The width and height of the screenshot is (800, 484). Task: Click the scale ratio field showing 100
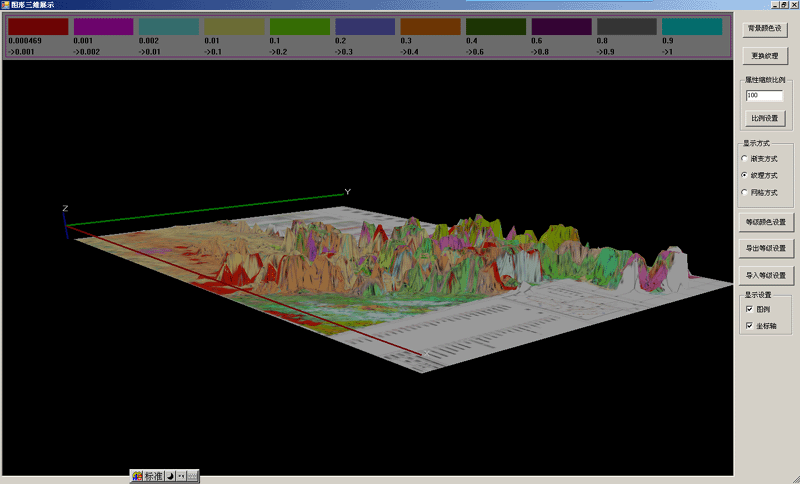[x=764, y=96]
